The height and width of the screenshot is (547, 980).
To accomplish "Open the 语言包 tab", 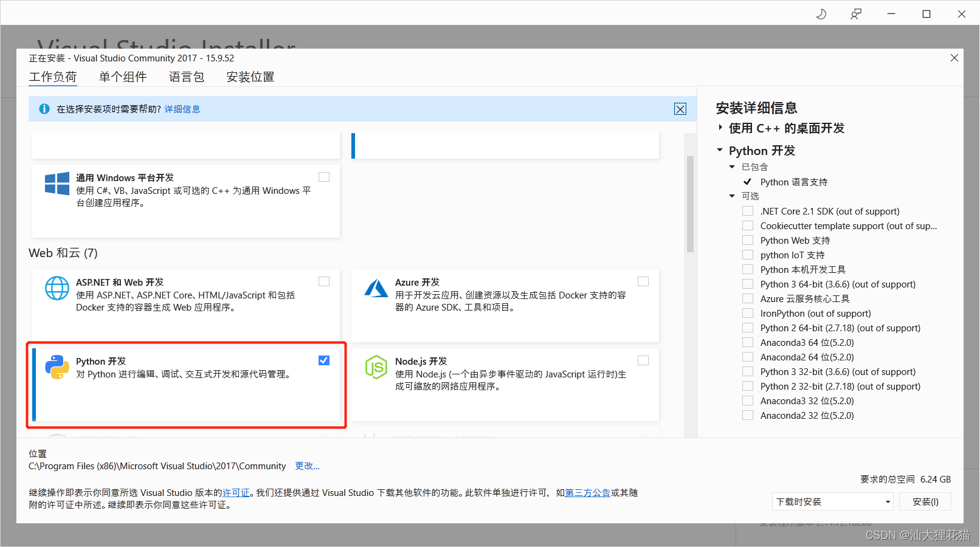I will [186, 77].
